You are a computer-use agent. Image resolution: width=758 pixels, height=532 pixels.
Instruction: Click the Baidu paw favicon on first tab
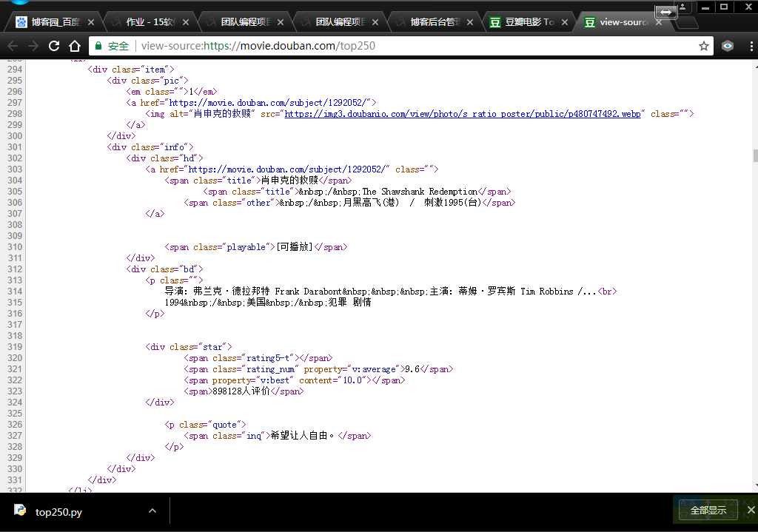(21, 22)
